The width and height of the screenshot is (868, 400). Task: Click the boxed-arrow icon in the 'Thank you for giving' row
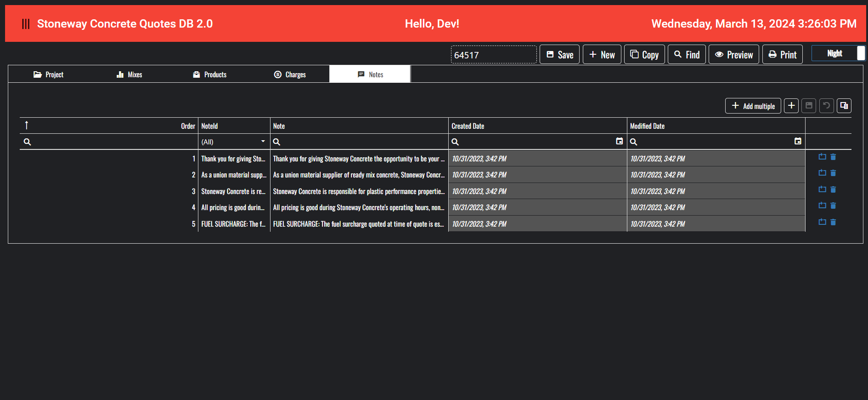coord(822,157)
